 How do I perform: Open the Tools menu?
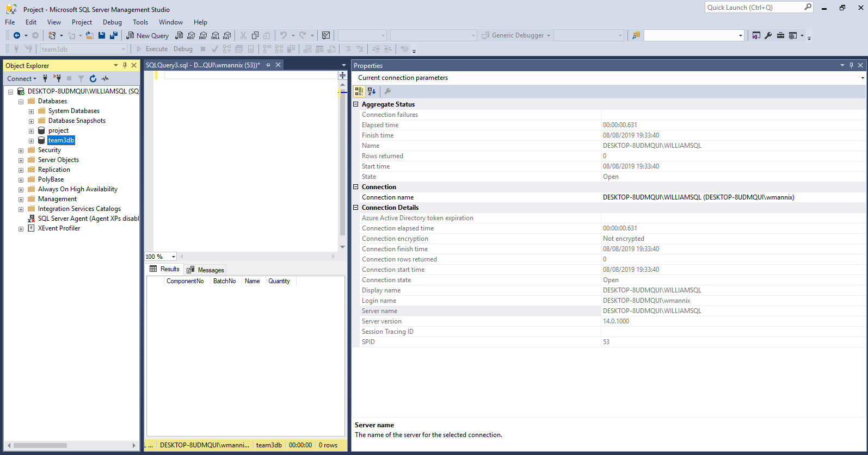click(x=140, y=22)
